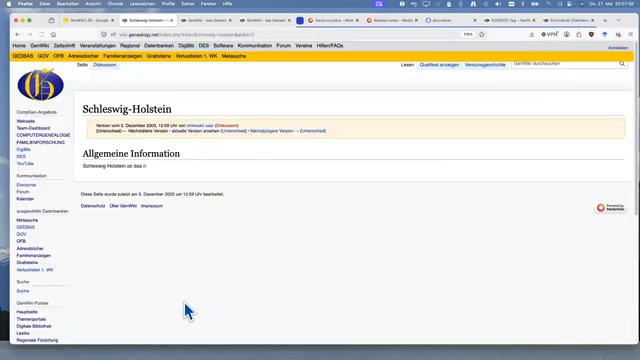
Task: Open the Firefox account icon
Action: coord(567,35)
